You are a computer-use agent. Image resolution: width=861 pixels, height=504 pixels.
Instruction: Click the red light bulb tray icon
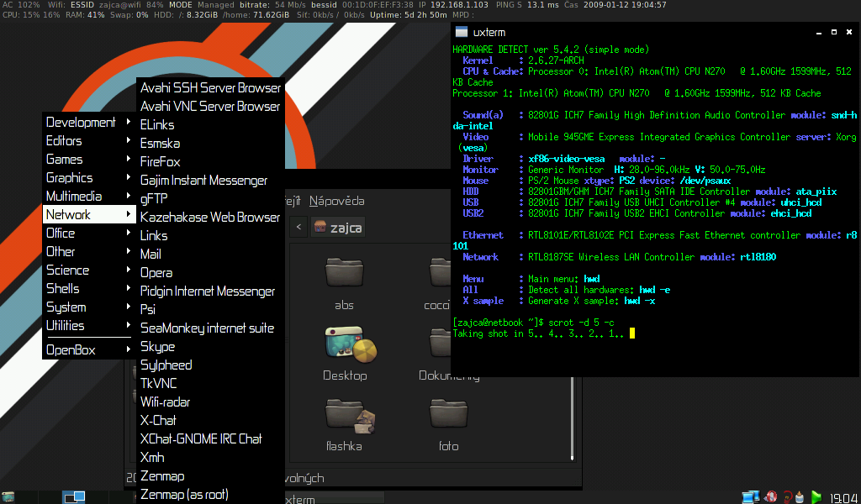click(x=787, y=497)
